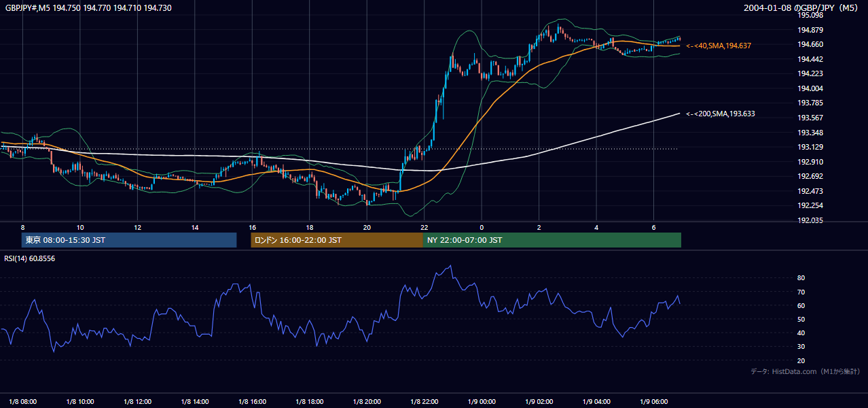This screenshot has width=868, height=408.
Task: Click price axis value 194.879
Action: [810, 30]
